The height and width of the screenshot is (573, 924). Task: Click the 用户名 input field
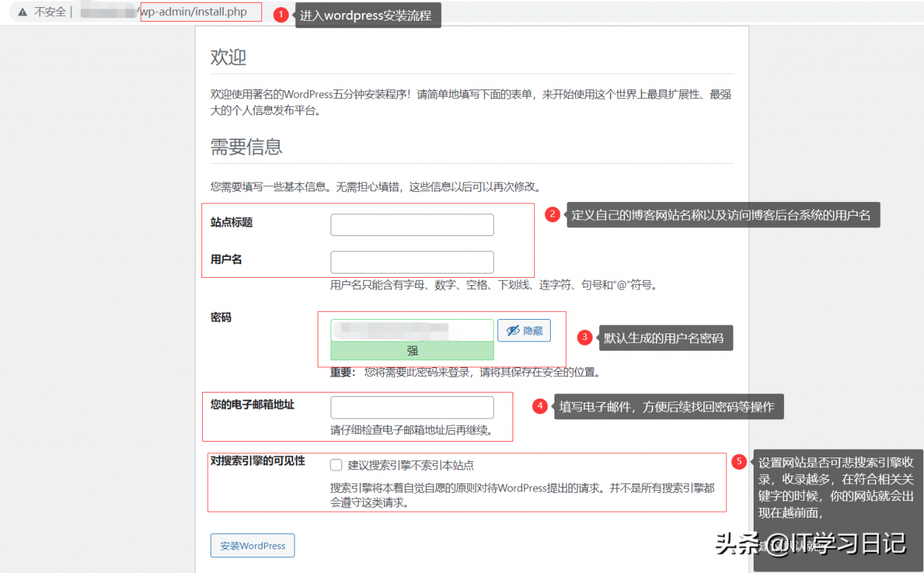(x=411, y=262)
